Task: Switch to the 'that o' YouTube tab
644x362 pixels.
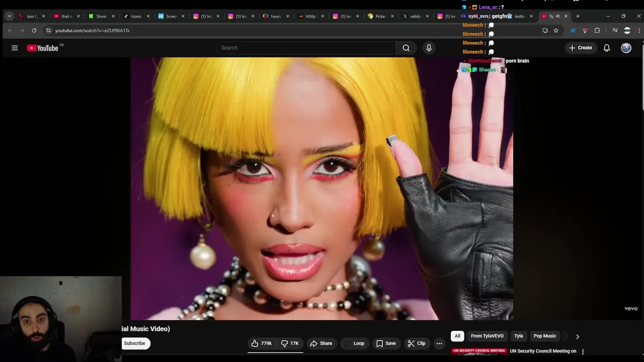Action: coord(66,16)
